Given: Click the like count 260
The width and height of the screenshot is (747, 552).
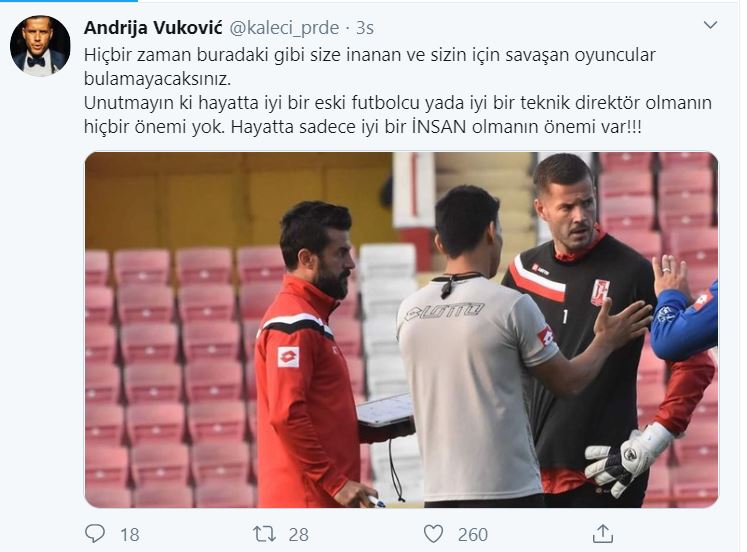Looking at the screenshot, I should point(473,534).
